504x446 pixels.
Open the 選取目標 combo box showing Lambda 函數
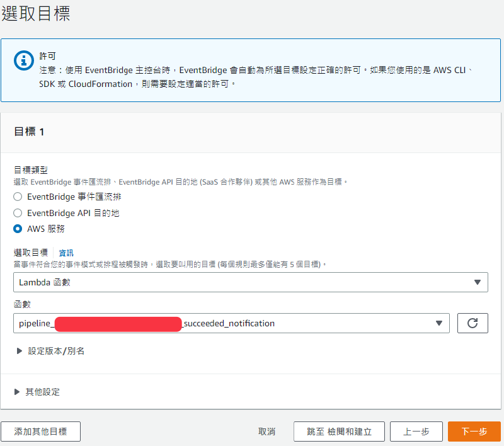coord(252,282)
